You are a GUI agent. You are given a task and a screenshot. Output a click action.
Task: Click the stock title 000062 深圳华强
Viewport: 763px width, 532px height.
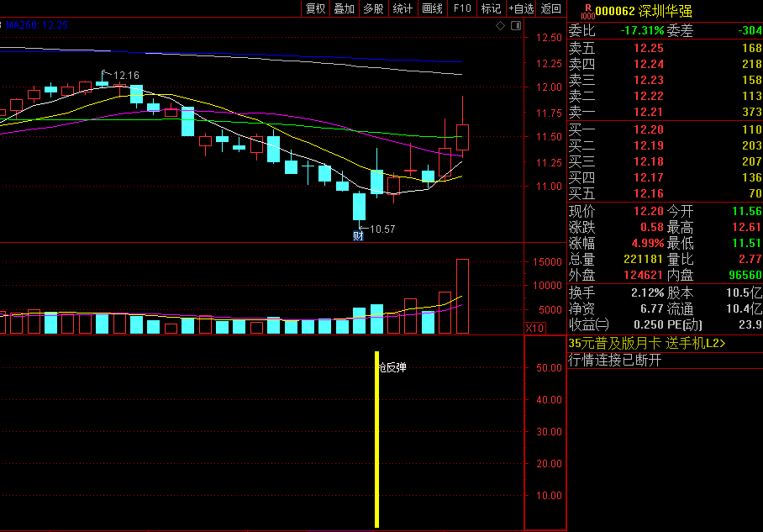(644, 11)
